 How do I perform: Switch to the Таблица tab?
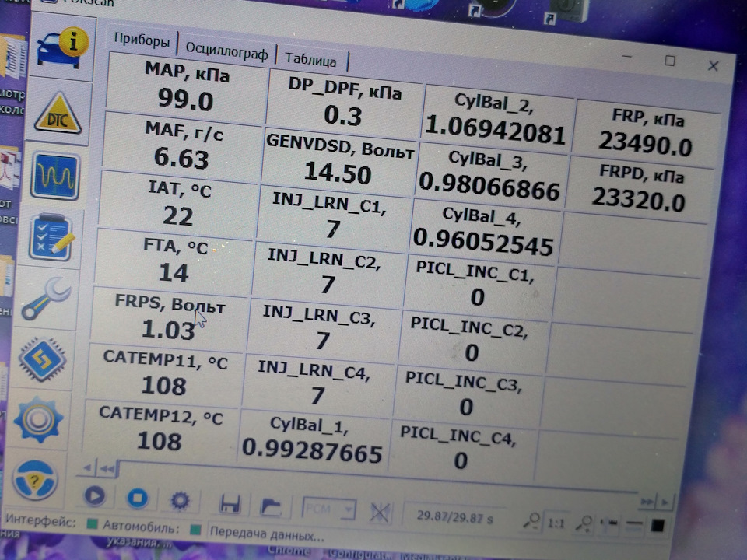click(x=310, y=59)
